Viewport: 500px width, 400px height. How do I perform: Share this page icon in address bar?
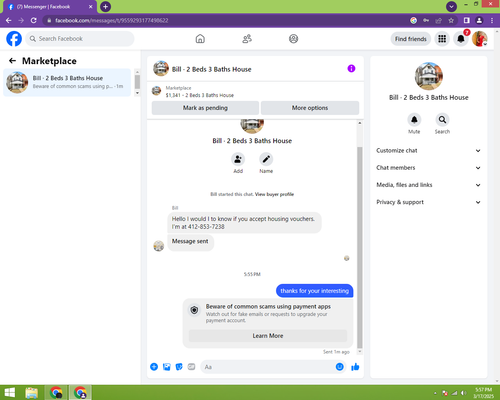[439, 21]
